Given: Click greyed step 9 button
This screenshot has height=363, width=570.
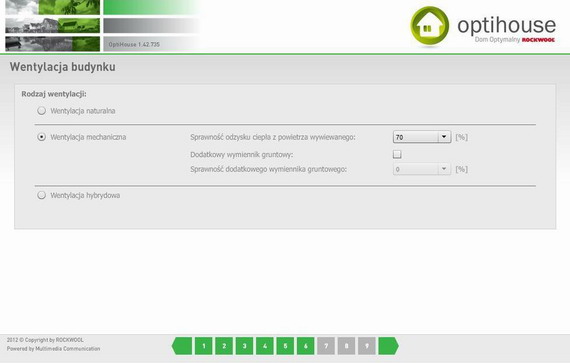Looking at the screenshot, I should 366,346.
